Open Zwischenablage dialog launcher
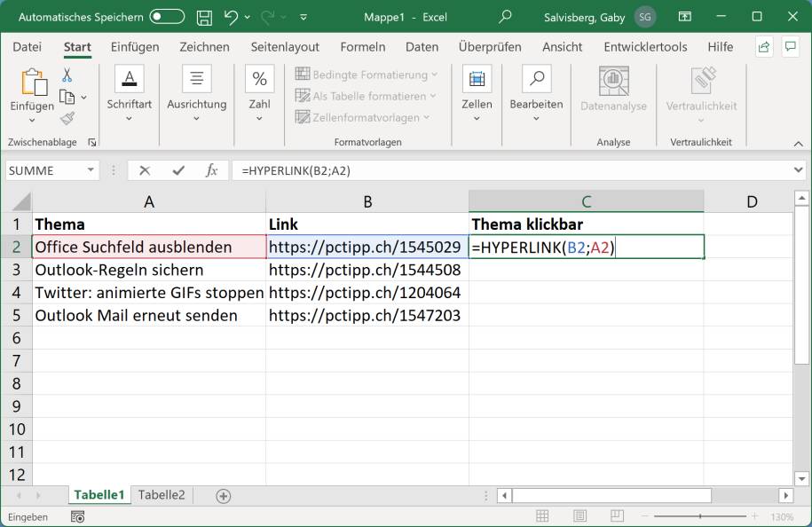Viewport: 812px width, 527px height. coord(92,142)
